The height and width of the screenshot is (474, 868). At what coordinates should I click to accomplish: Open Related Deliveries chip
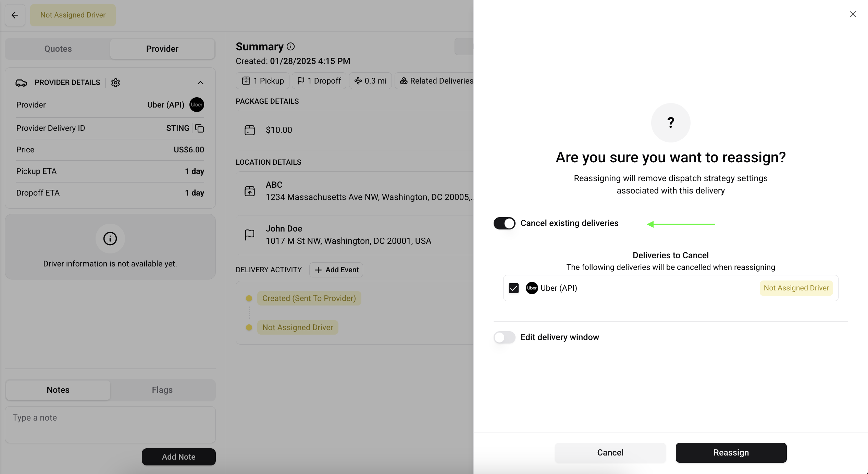click(x=436, y=81)
